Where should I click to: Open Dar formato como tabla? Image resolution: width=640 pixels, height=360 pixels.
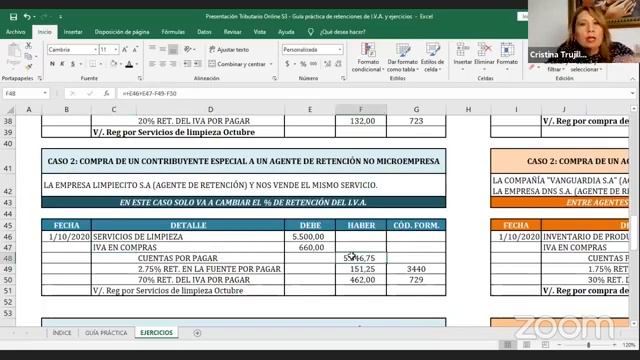402,57
